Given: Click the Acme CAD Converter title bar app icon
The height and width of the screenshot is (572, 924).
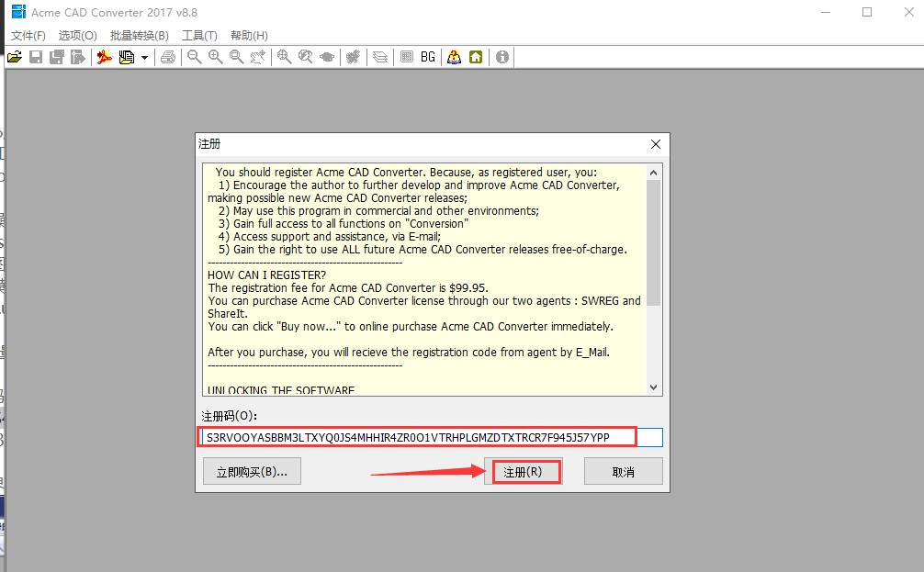Looking at the screenshot, I should pyautogui.click(x=19, y=12).
